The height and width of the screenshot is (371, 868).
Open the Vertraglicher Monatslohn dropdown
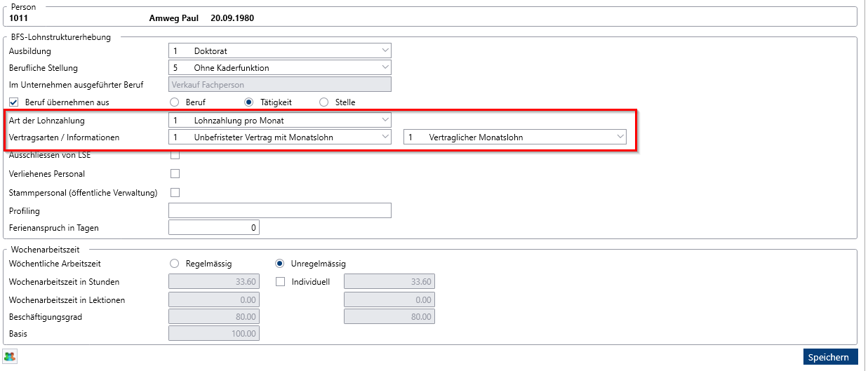point(515,137)
